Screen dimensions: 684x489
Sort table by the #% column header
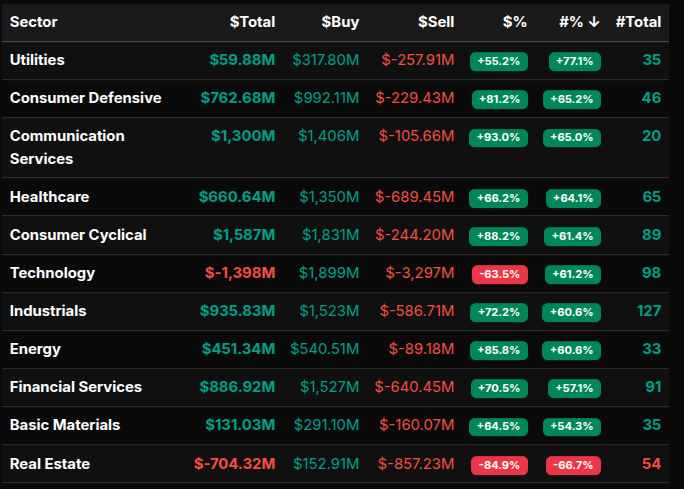click(578, 22)
